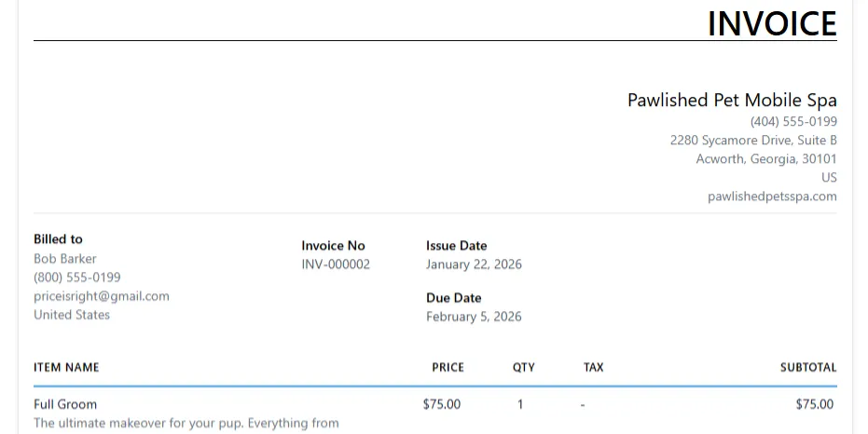Select the Pawlished Pet Mobile Spa company name
This screenshot has width=868, height=434.
click(x=732, y=101)
